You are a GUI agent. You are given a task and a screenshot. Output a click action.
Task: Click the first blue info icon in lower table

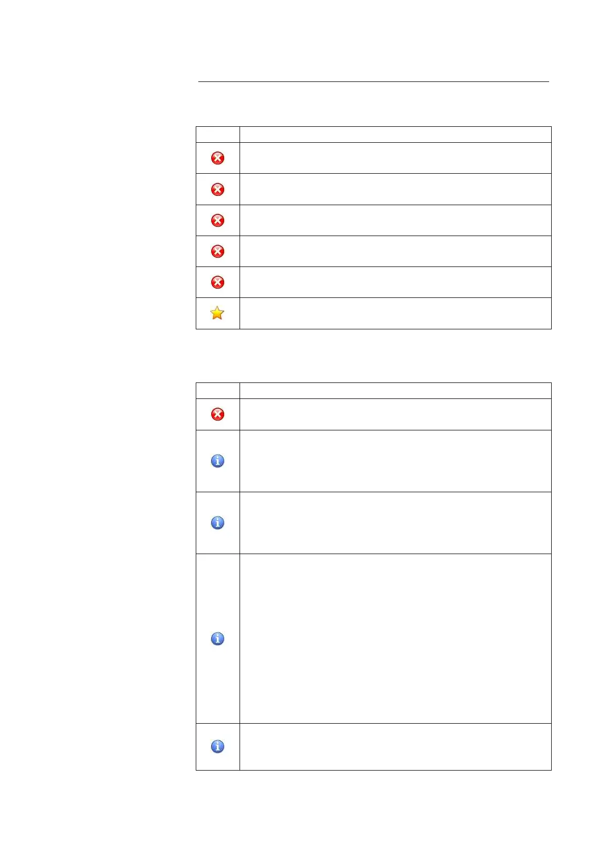(217, 461)
